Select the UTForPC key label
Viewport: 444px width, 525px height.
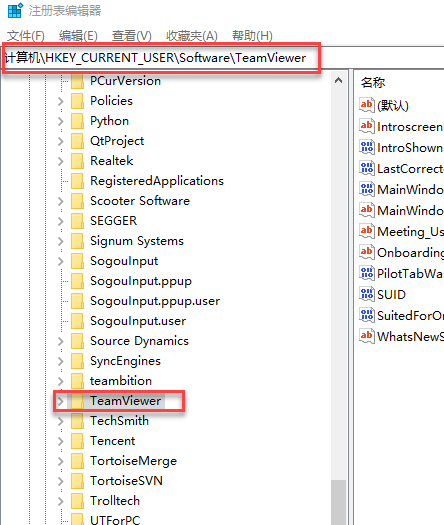pos(115,520)
